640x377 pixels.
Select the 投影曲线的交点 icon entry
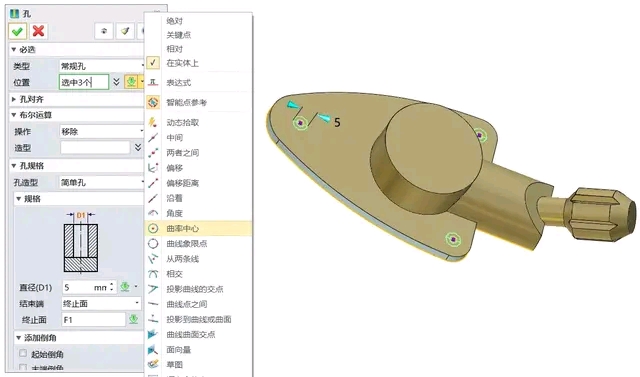198,289
